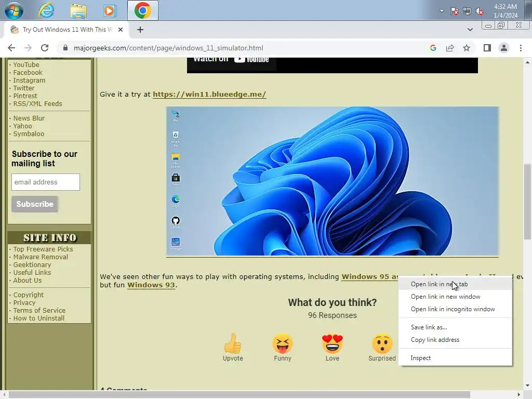Open How to Uninstall link
Image resolution: width=532 pixels, height=399 pixels.
(x=38, y=318)
